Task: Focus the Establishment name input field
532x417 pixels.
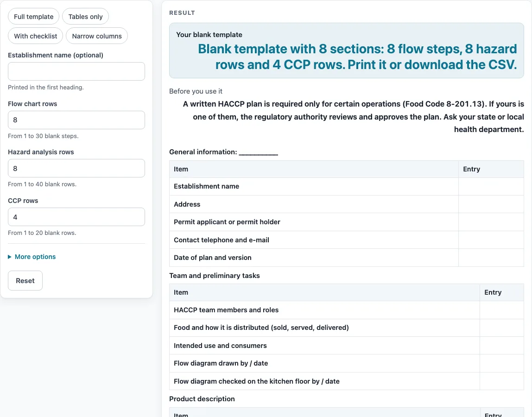Action: click(x=76, y=71)
